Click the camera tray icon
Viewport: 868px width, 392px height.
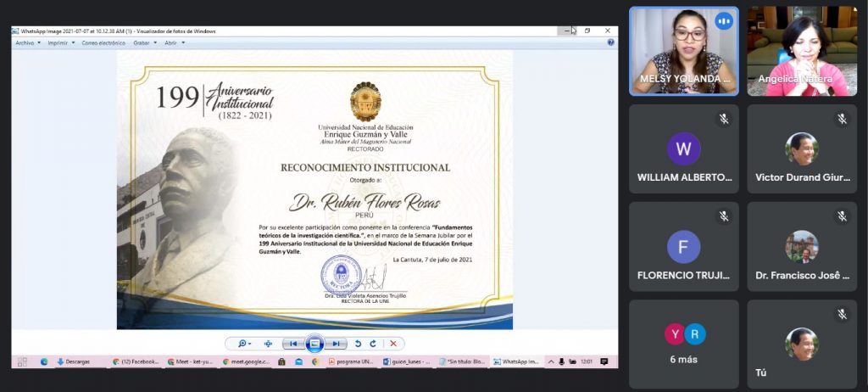pyautogui.click(x=572, y=361)
